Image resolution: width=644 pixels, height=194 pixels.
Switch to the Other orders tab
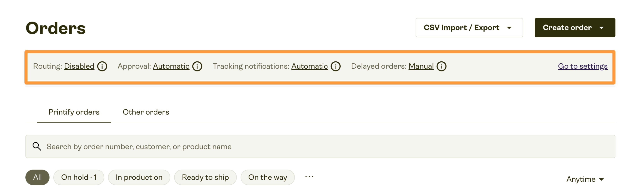coord(146,112)
